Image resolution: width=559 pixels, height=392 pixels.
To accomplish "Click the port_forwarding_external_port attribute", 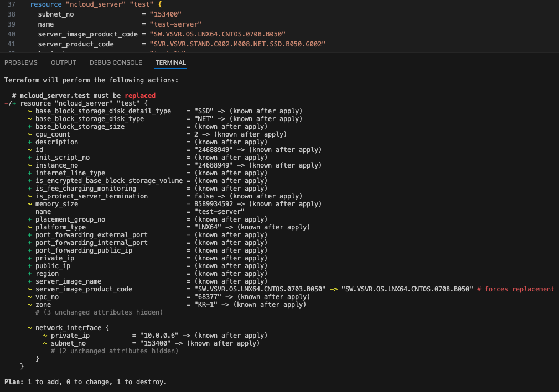I will coord(92,235).
